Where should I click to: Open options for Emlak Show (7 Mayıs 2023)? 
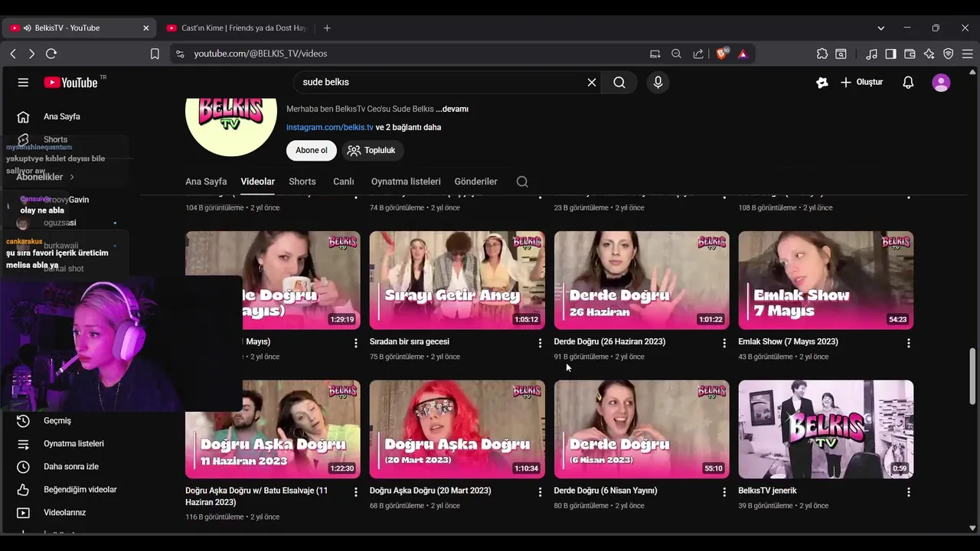click(909, 343)
